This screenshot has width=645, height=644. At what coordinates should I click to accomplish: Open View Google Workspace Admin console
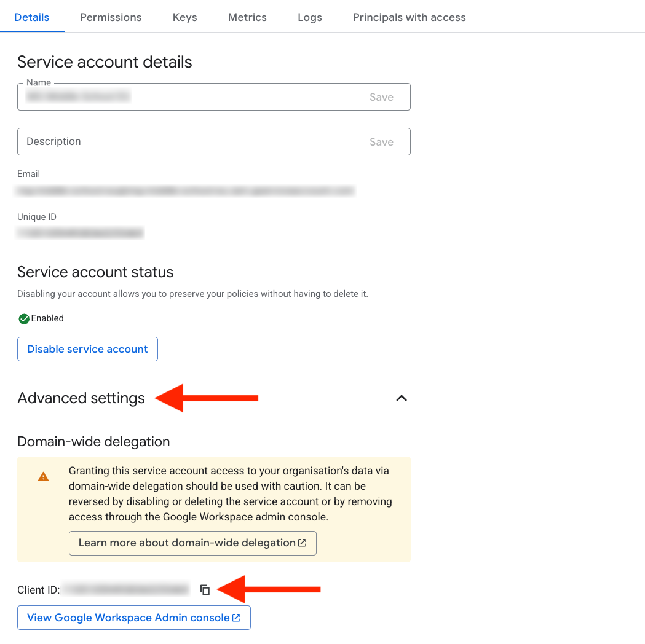point(134,618)
